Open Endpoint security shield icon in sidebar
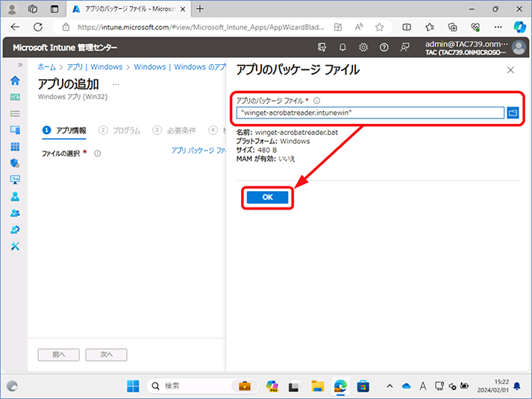This screenshot has height=399, width=532. pos(15,163)
